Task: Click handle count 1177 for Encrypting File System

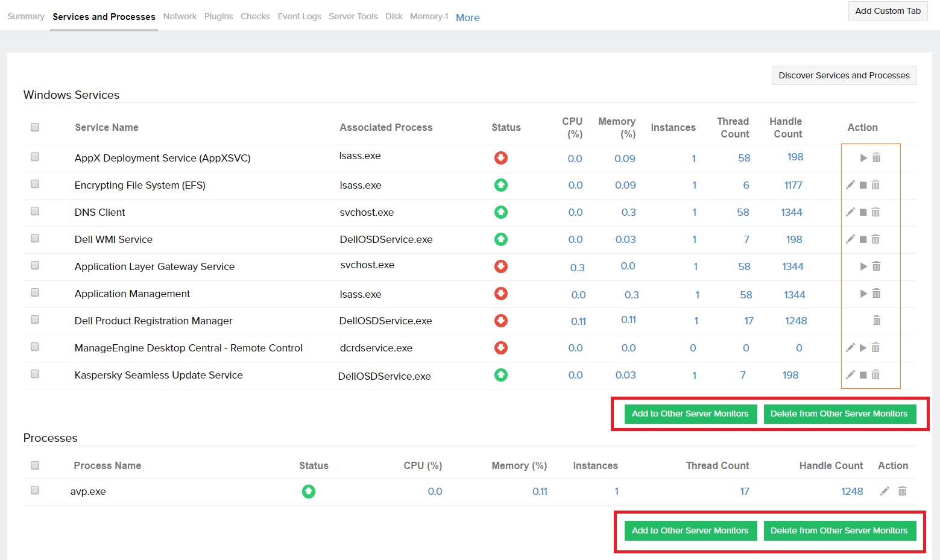Action: (793, 185)
